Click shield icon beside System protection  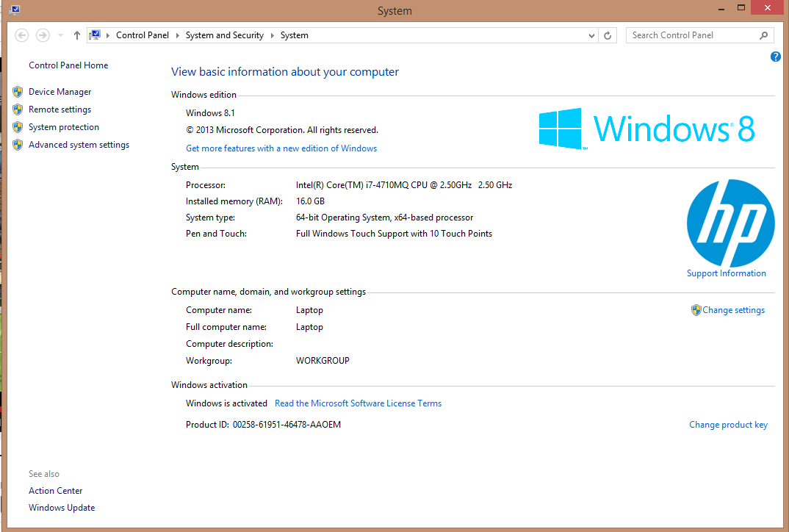[18, 127]
